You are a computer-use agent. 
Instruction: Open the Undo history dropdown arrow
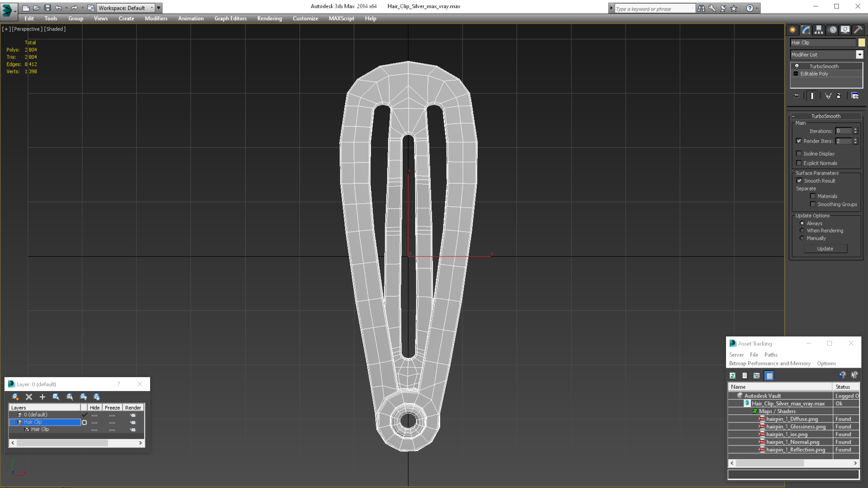tap(66, 8)
